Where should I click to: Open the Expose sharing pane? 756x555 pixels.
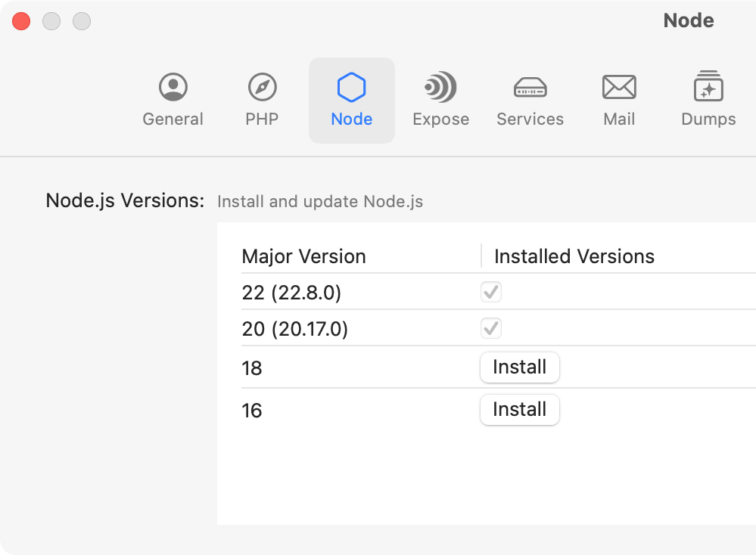click(440, 100)
